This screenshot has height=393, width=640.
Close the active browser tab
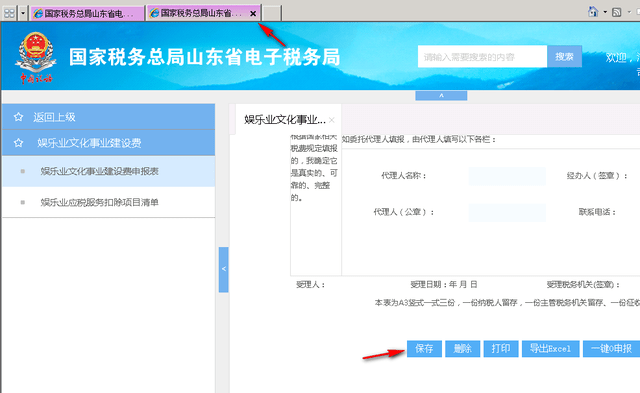coord(253,13)
